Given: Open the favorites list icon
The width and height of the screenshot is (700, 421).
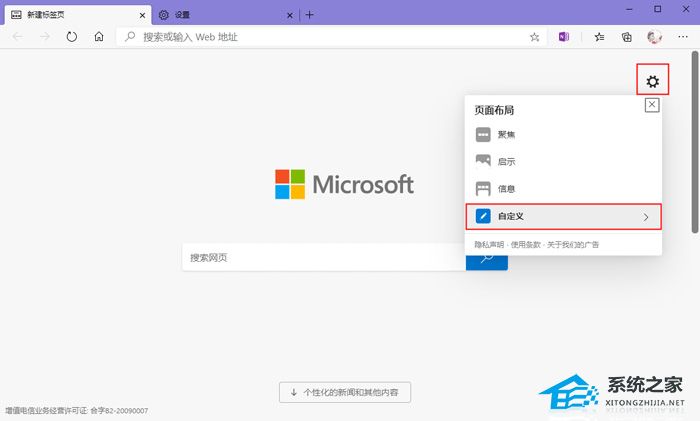Looking at the screenshot, I should (x=599, y=37).
